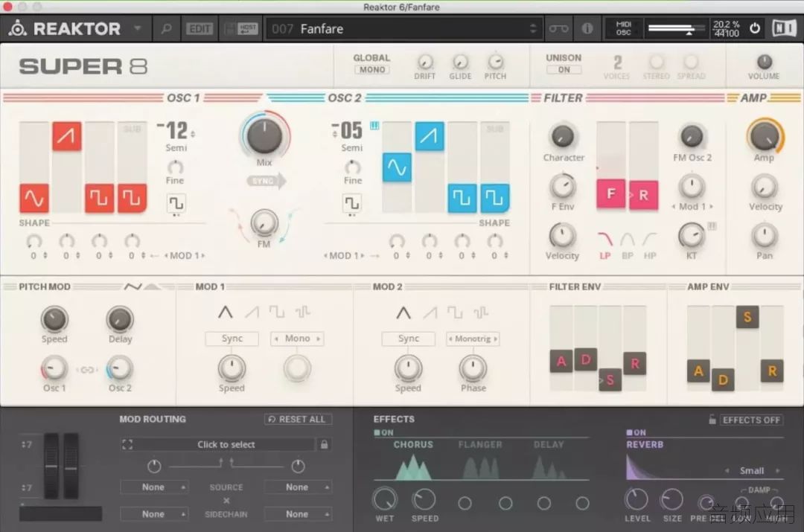Screen dimensions: 804x532
Task: Open the info icon in the header
Action: [x=587, y=29]
